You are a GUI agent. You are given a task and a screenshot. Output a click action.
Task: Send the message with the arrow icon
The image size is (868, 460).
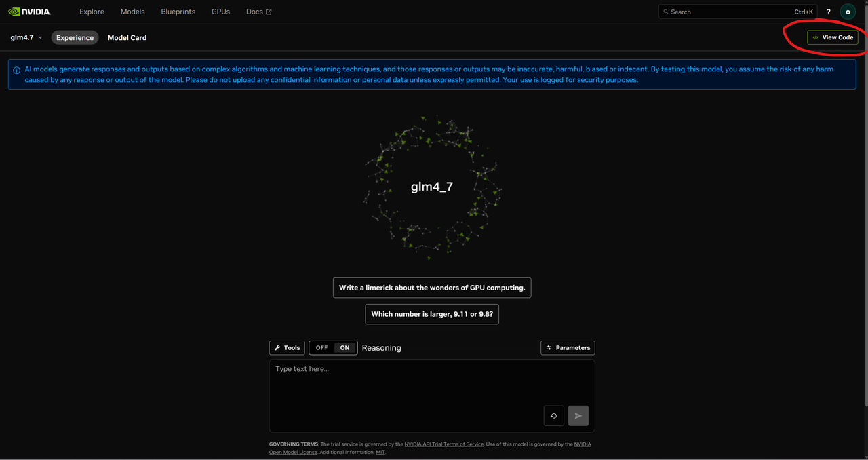pos(578,416)
